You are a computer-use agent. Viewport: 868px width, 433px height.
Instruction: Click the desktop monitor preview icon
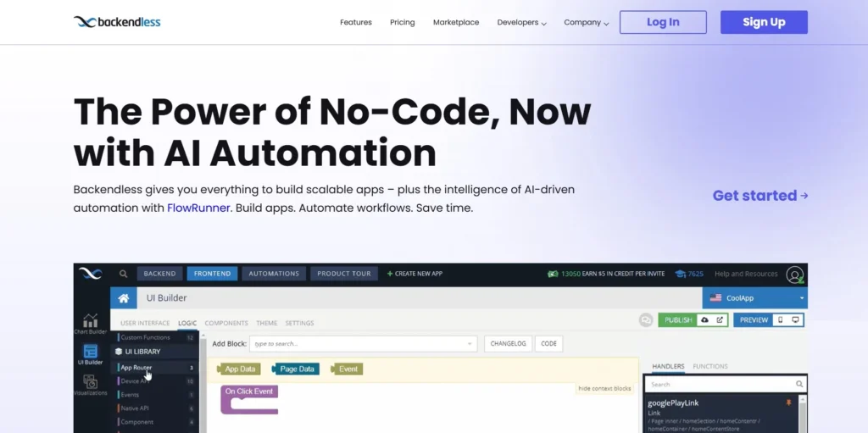[x=795, y=320]
